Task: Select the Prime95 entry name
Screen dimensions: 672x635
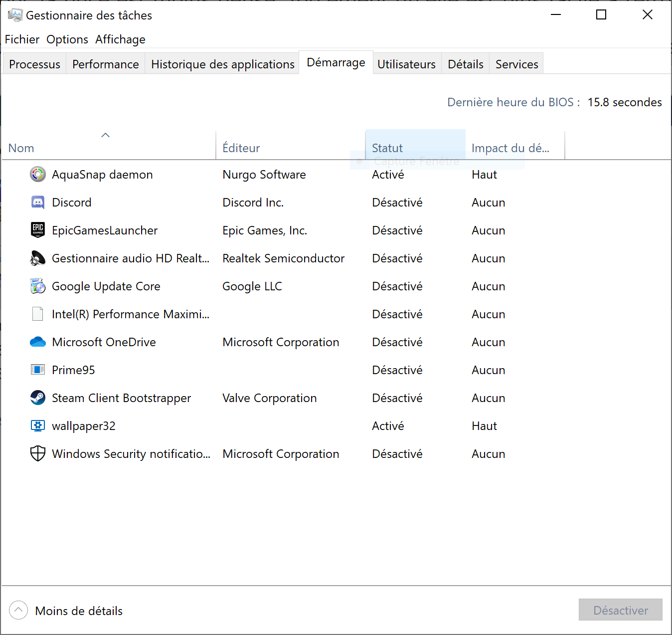Action: (73, 370)
